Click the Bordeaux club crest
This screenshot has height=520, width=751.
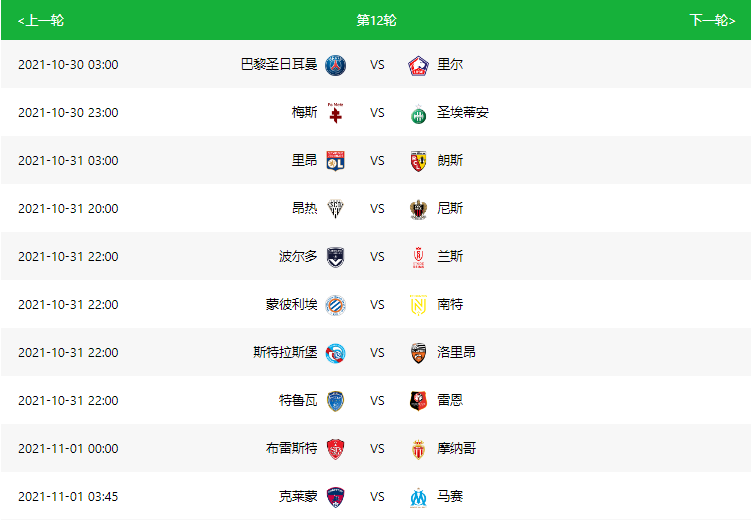click(335, 257)
